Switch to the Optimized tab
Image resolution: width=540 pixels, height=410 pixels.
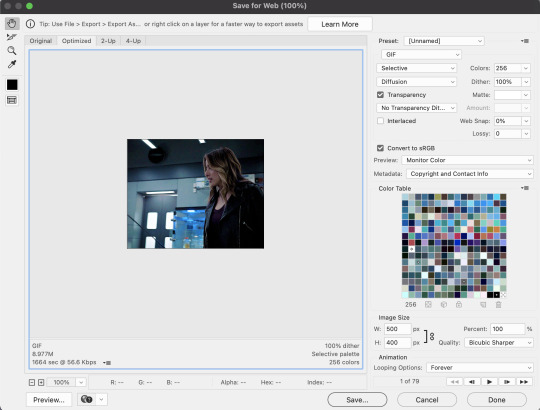(76, 41)
